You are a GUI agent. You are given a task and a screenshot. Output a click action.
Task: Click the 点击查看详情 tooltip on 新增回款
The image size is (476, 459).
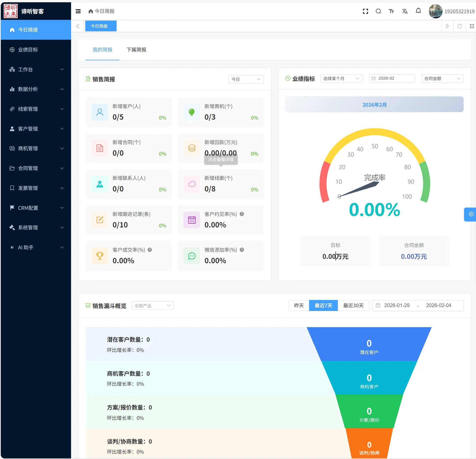point(221,160)
